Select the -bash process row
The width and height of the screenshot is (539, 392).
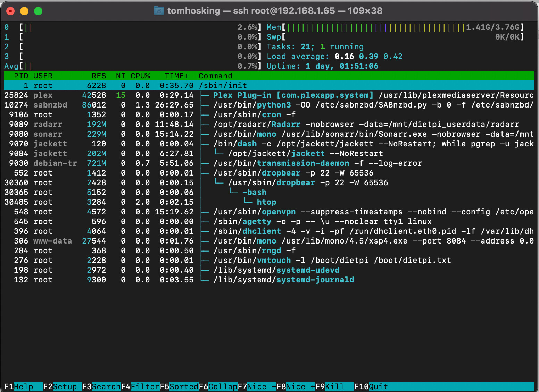(269, 192)
